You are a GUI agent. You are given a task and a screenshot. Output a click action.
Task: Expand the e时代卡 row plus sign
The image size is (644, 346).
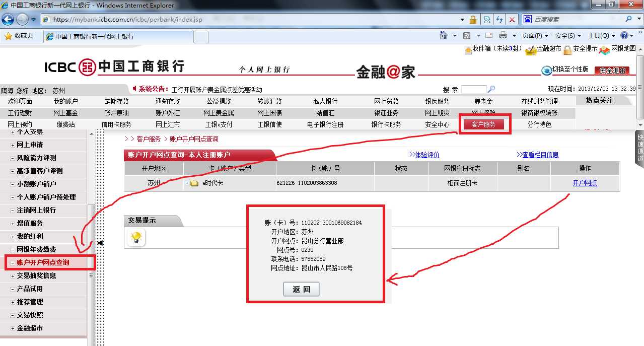pos(187,183)
